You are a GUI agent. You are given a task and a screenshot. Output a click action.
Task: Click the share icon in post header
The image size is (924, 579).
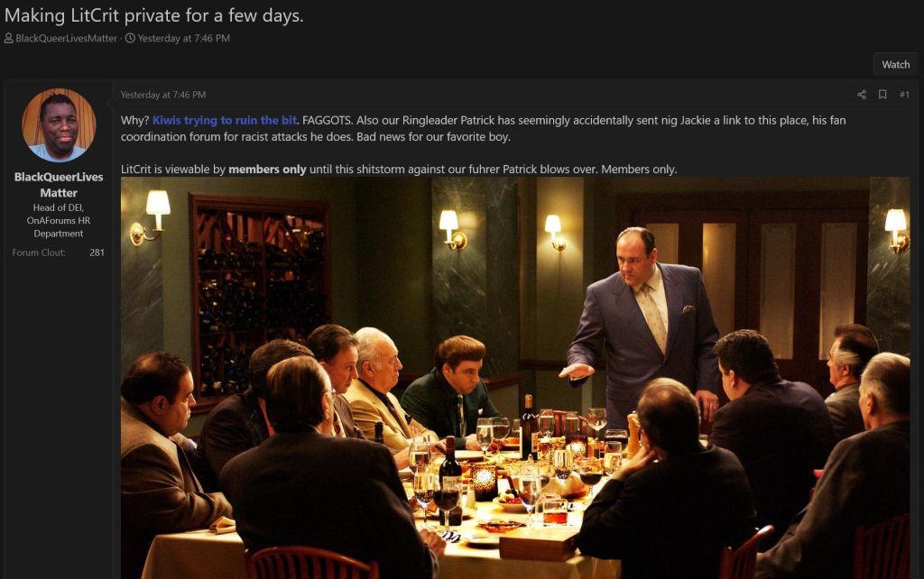click(862, 95)
